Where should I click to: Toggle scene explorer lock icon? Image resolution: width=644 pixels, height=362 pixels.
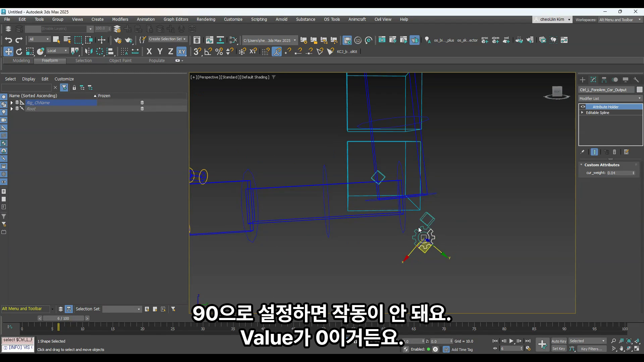click(x=74, y=88)
